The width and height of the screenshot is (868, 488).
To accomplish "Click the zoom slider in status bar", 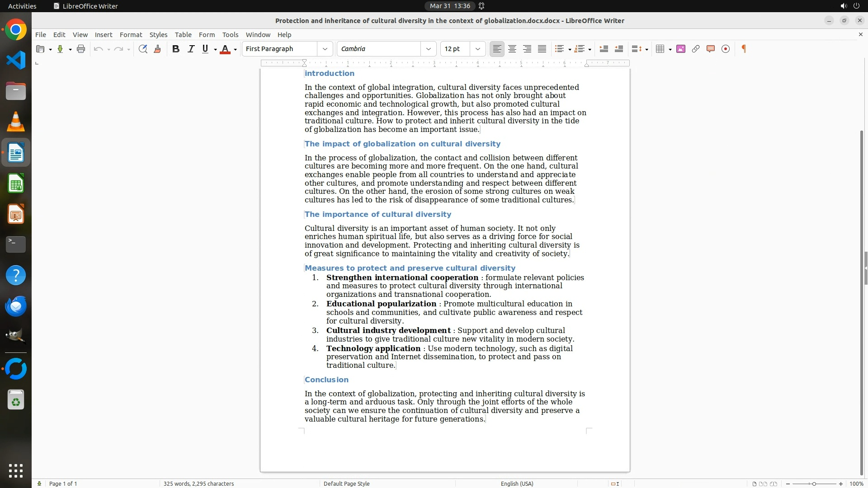I will [814, 483].
